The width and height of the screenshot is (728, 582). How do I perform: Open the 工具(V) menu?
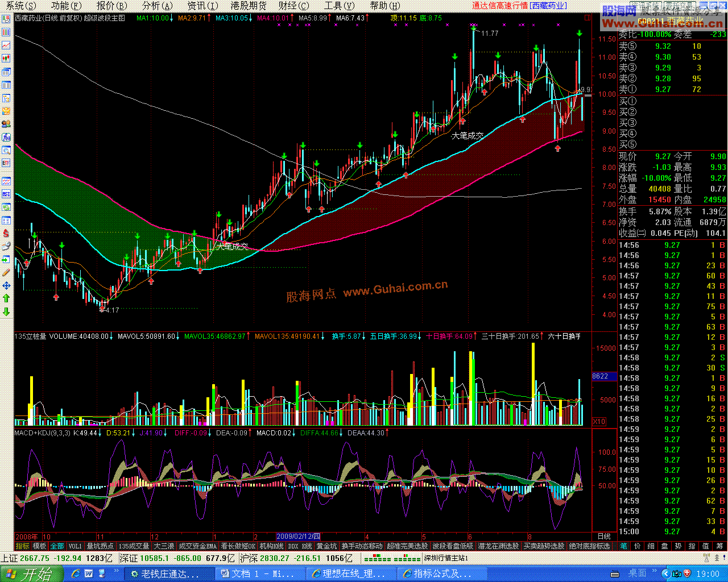coord(339,6)
